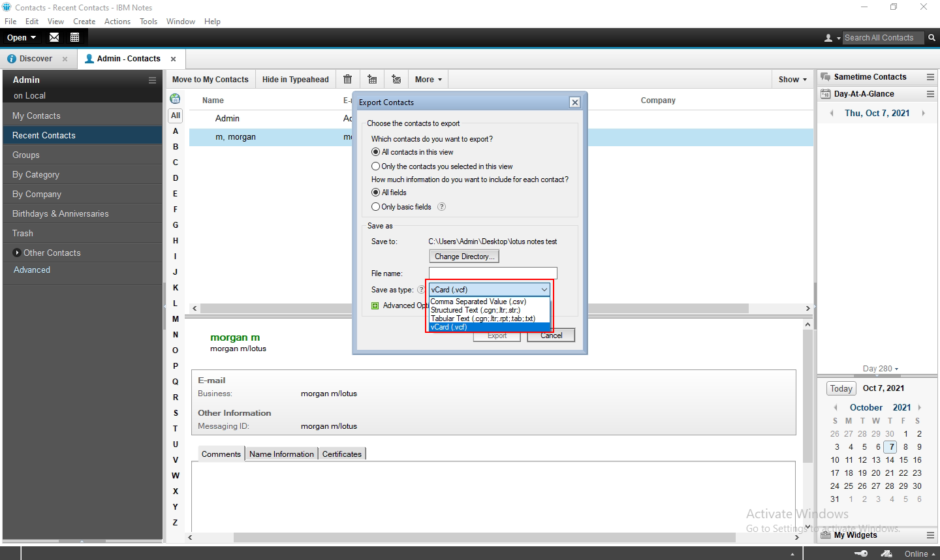
Task: Open the Open dropdown button
Action: (22, 38)
